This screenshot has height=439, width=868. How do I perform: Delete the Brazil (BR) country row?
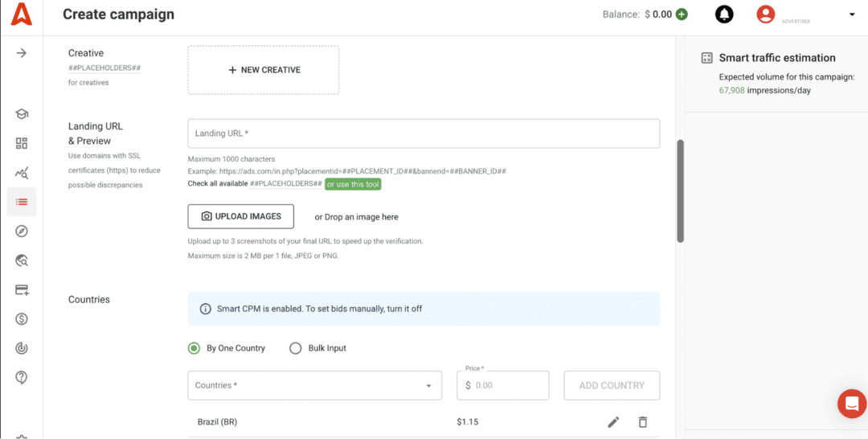tap(643, 422)
